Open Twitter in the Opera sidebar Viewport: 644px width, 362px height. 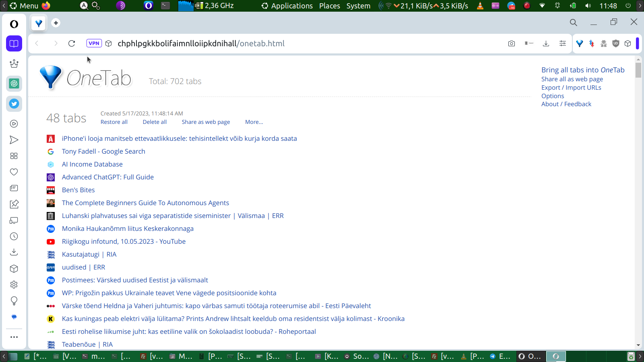coord(14,104)
